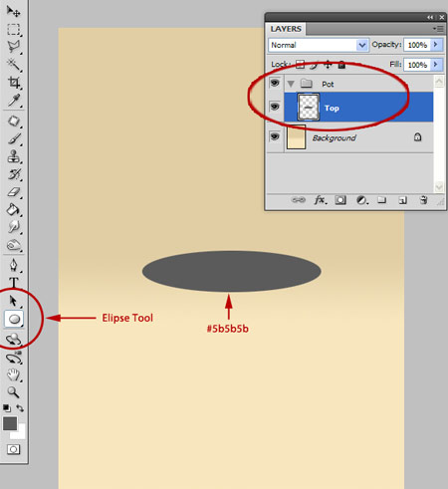The image size is (448, 489).
Task: Click the Fill value field
Action: [x=417, y=65]
